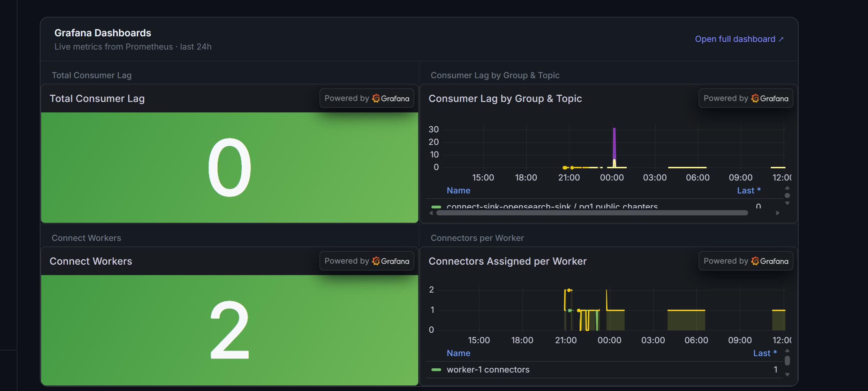Click horizontal scrollbar thumb in Consumer Lag legend

click(x=592, y=213)
